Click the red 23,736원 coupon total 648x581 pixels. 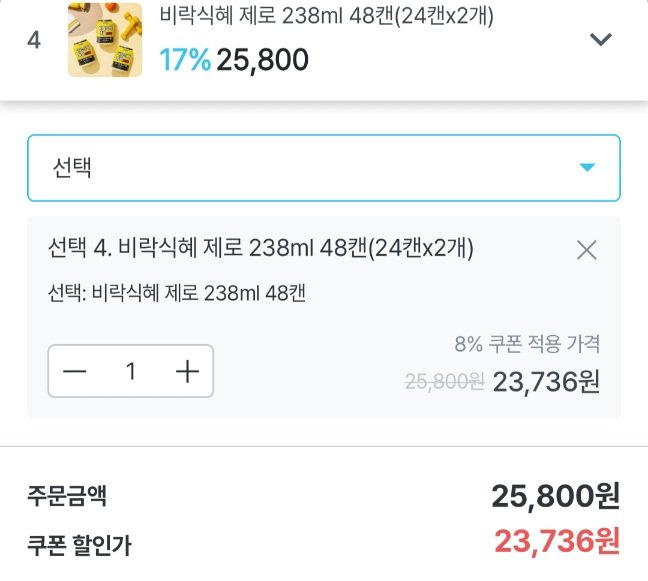coord(557,541)
